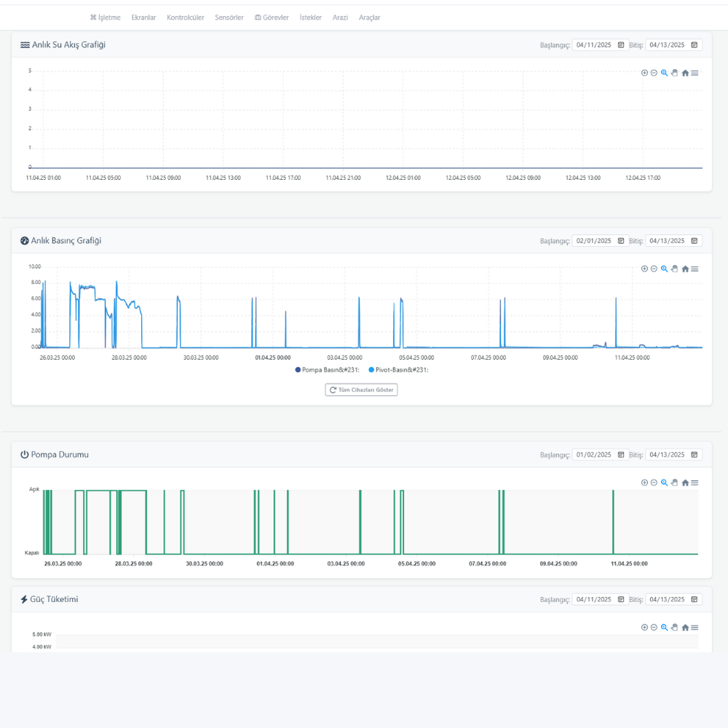Open the İşletme menu

click(105, 17)
